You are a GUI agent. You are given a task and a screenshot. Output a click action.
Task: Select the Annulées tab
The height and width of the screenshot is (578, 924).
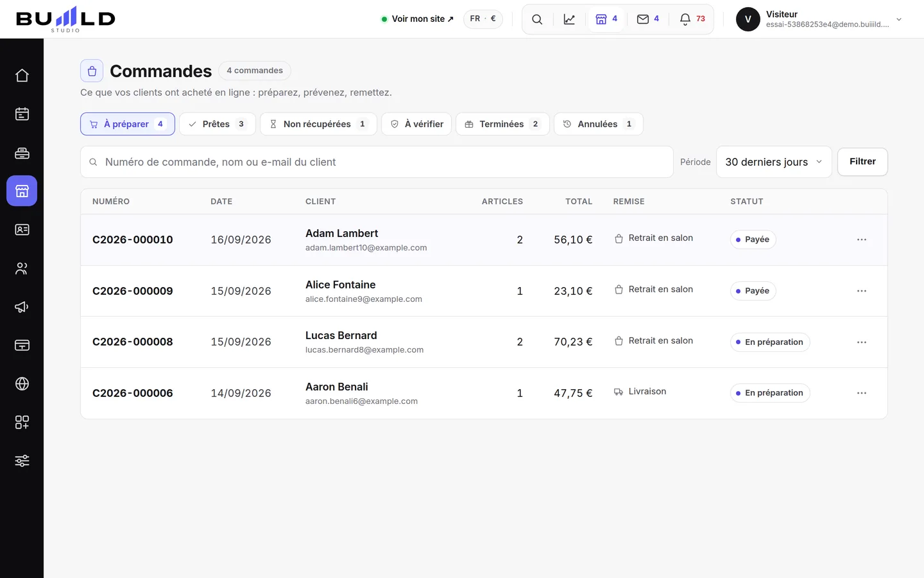[599, 124]
